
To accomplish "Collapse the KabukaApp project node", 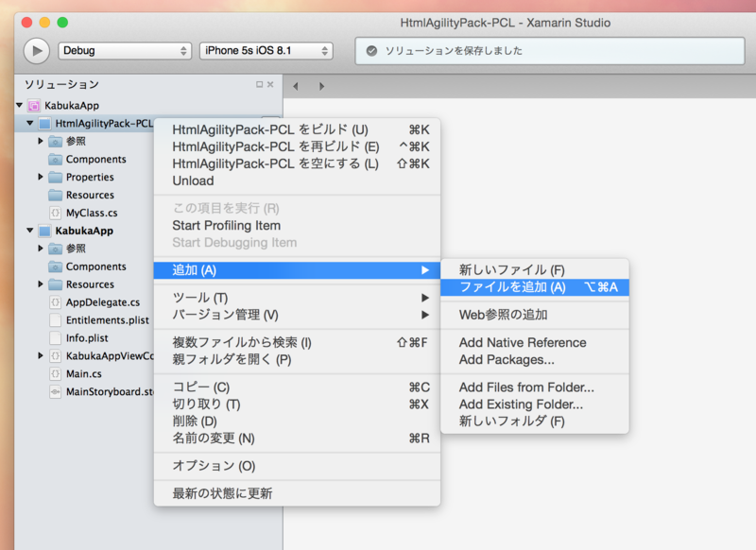I will pyautogui.click(x=30, y=231).
